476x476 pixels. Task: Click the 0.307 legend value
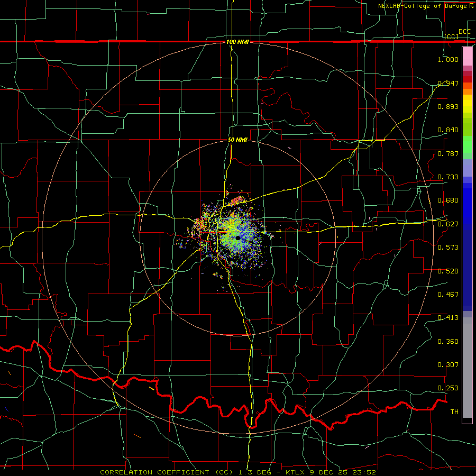448,365
